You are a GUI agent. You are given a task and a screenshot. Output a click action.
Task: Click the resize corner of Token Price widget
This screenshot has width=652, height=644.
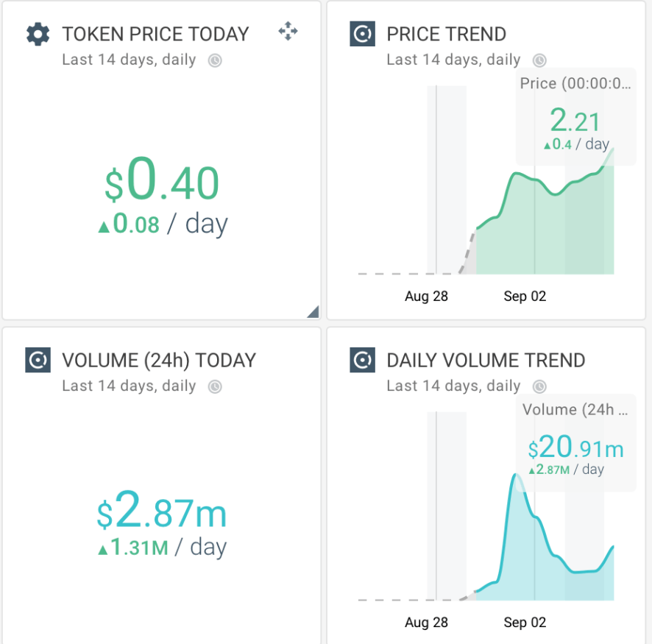[x=313, y=312]
